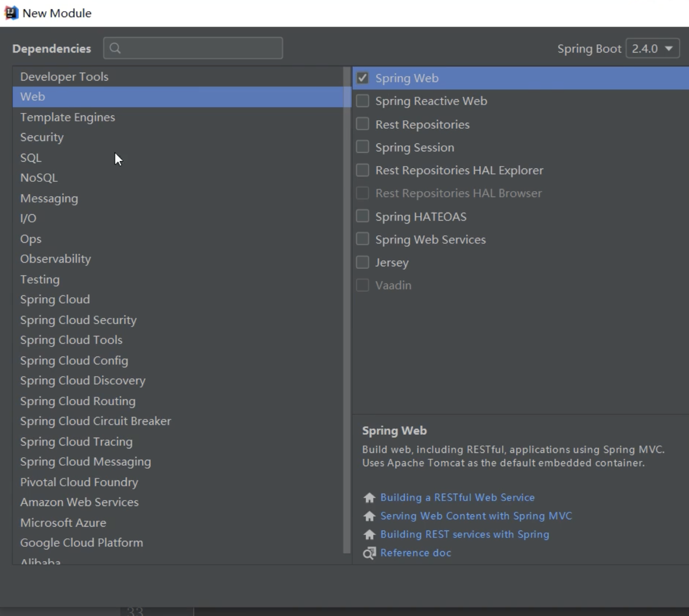The height and width of the screenshot is (616, 689).
Task: Click the Spring Web Services label
Action: tap(431, 239)
